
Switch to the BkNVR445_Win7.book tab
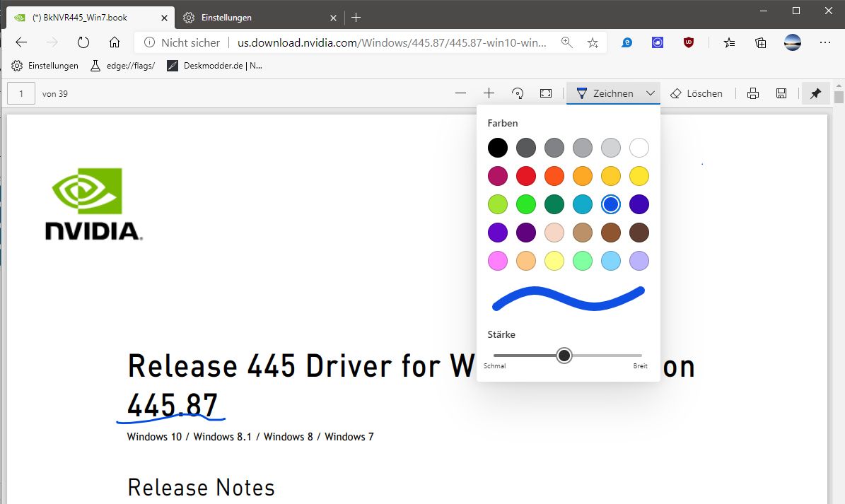pyautogui.click(x=90, y=18)
